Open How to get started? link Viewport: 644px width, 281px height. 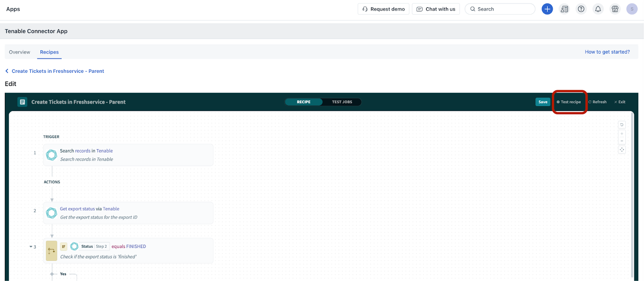(607, 52)
